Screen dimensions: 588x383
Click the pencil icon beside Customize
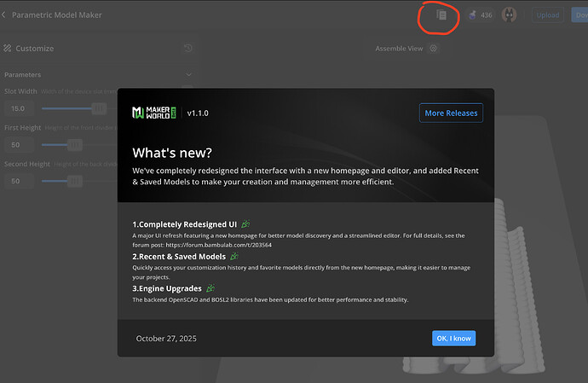(x=8, y=48)
